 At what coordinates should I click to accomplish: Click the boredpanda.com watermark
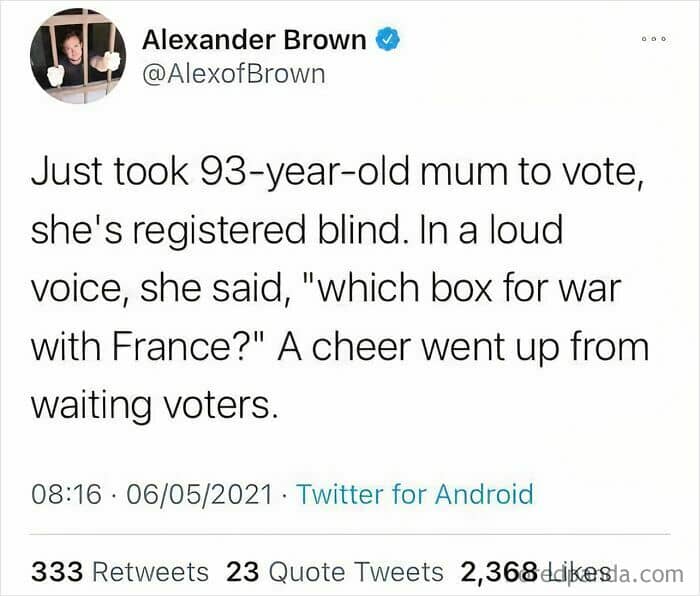[603, 575]
